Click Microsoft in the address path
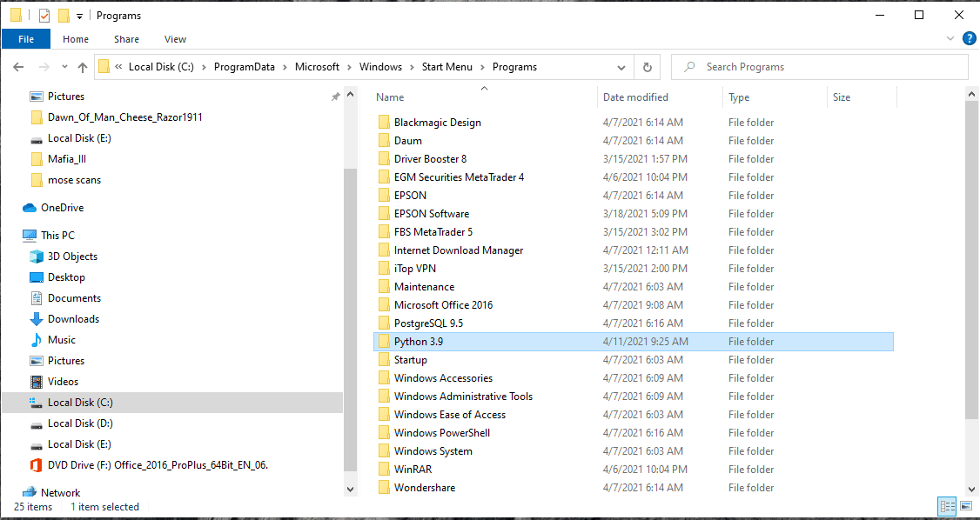 (x=317, y=67)
